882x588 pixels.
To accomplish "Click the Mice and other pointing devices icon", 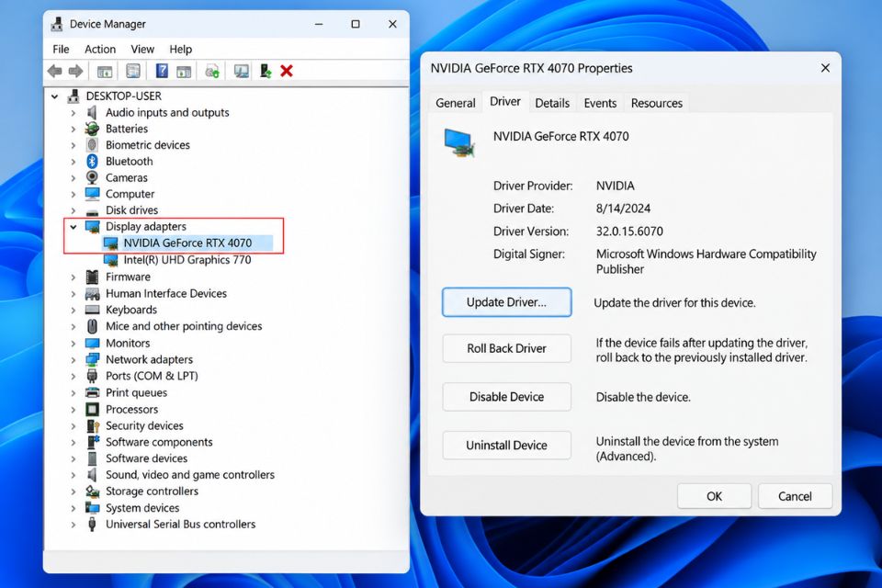I will tap(92, 326).
